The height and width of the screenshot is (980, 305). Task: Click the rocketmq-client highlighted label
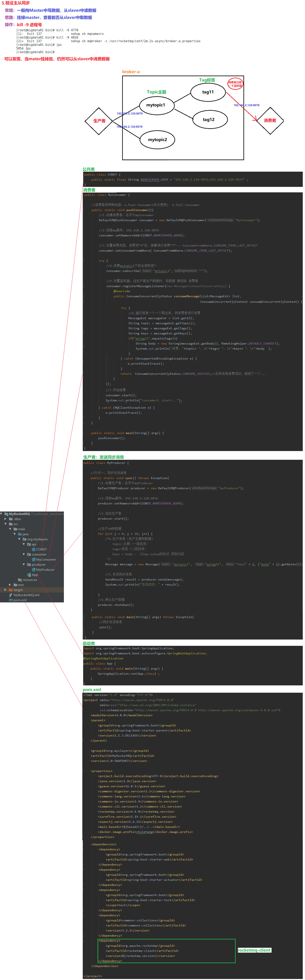coord(254,950)
